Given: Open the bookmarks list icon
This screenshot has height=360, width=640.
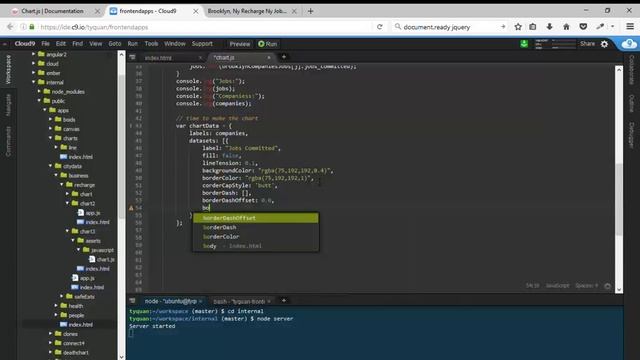Looking at the screenshot, I should click(x=533, y=27).
